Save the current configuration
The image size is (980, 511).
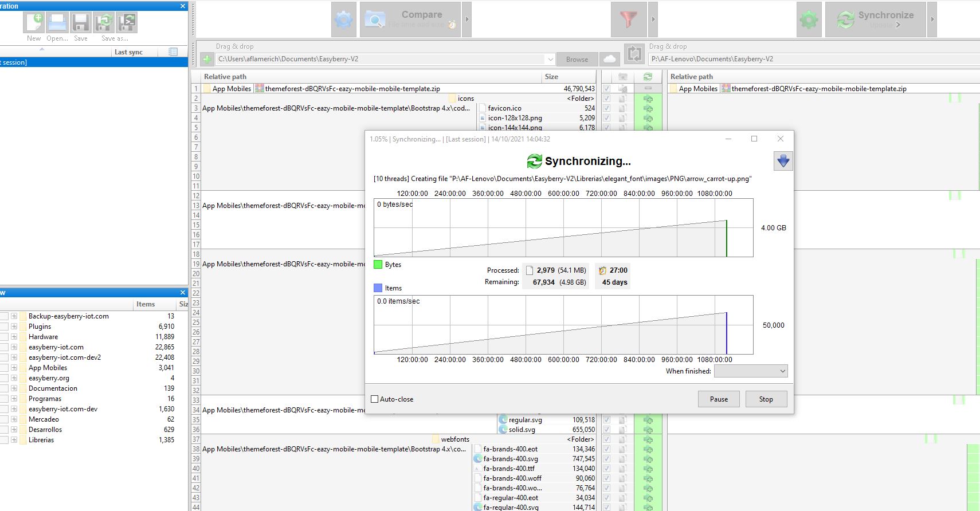click(x=81, y=22)
